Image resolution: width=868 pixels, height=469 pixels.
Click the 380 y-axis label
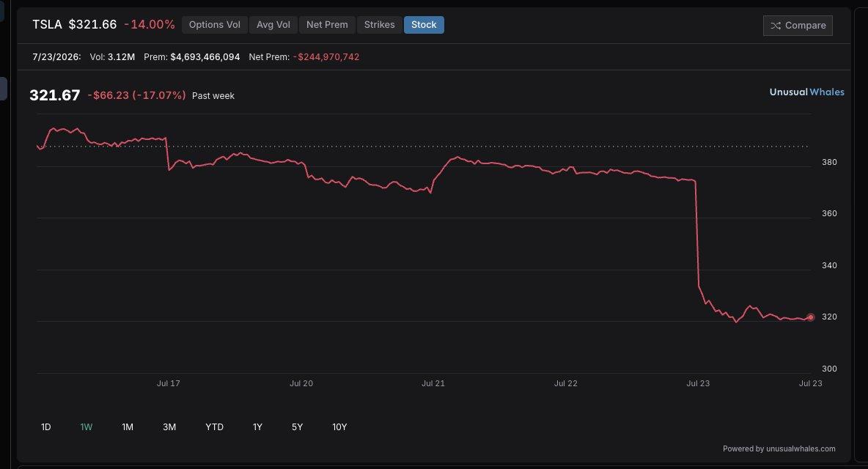[829, 162]
